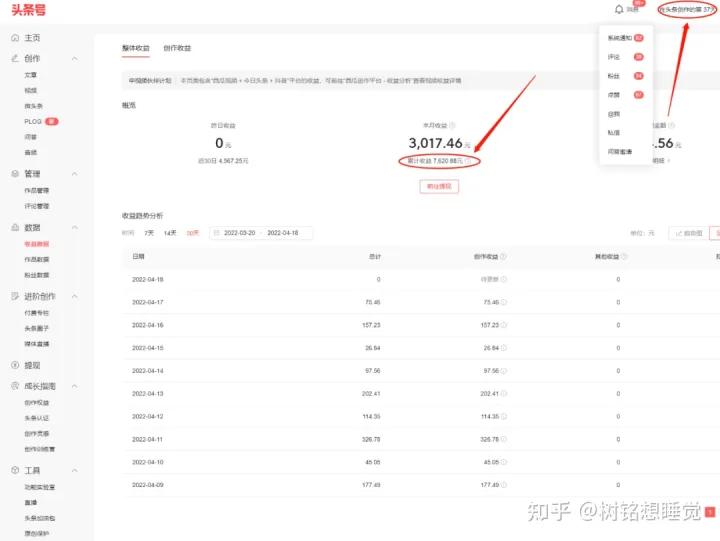Click the red PLOG badge in sidebar
The width and height of the screenshot is (720, 541).
point(52,121)
